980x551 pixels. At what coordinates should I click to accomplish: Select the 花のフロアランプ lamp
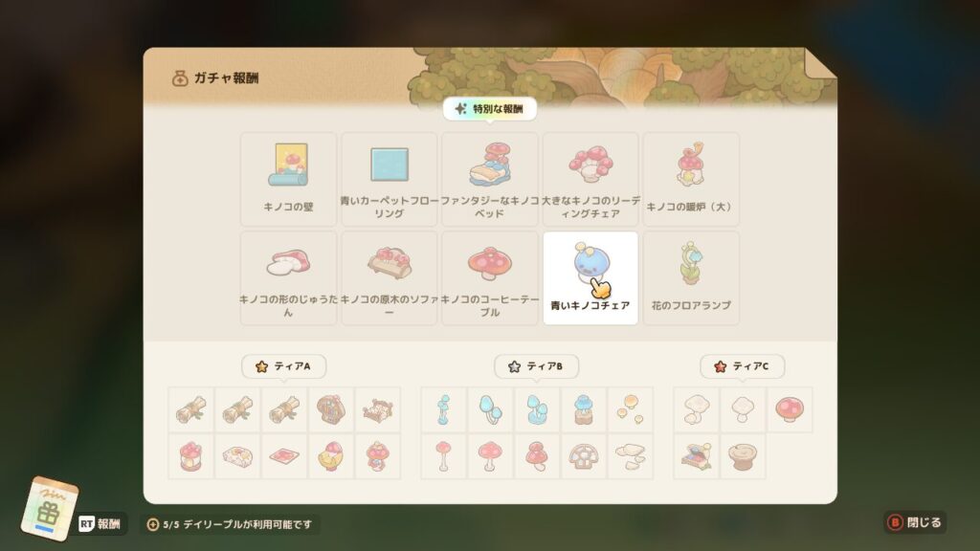[x=691, y=278]
